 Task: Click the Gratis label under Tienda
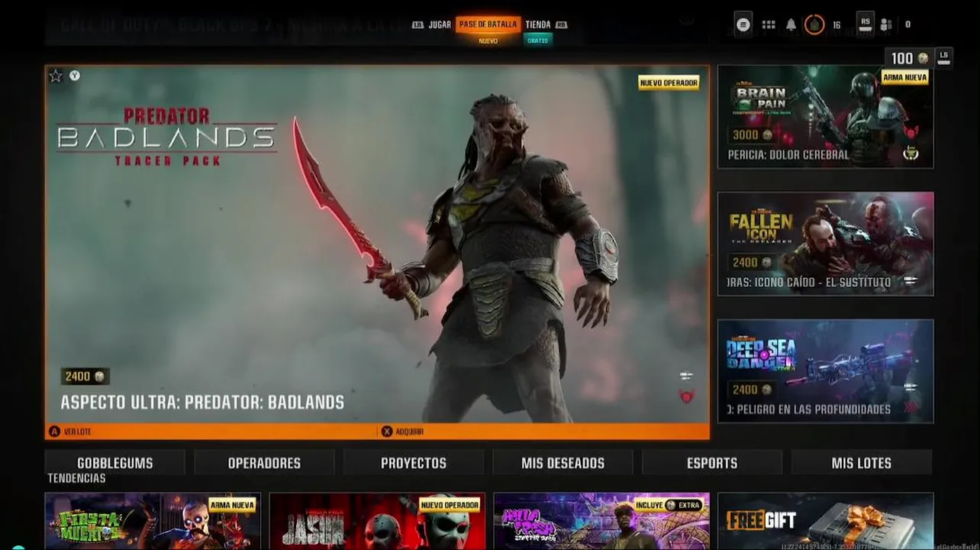[x=538, y=40]
